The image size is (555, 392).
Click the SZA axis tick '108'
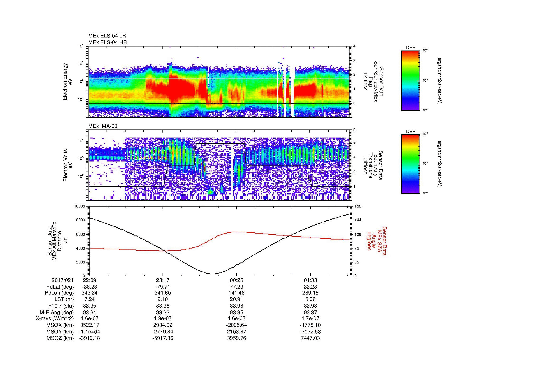pyautogui.click(x=358, y=234)
